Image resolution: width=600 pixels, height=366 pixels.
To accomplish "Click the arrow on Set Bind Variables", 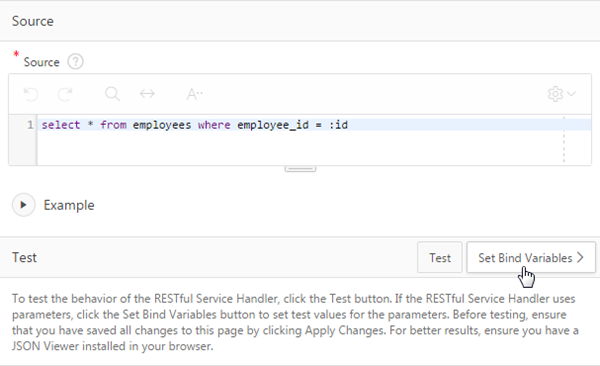I will point(580,257).
